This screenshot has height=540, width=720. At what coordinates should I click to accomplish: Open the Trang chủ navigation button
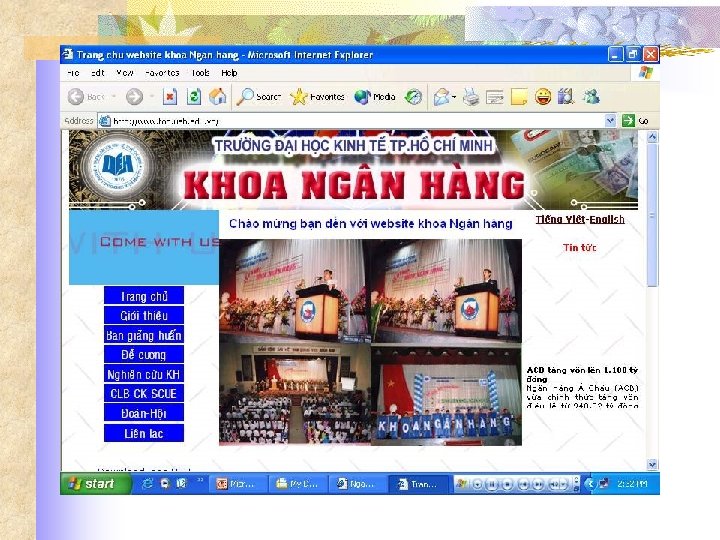(144, 296)
